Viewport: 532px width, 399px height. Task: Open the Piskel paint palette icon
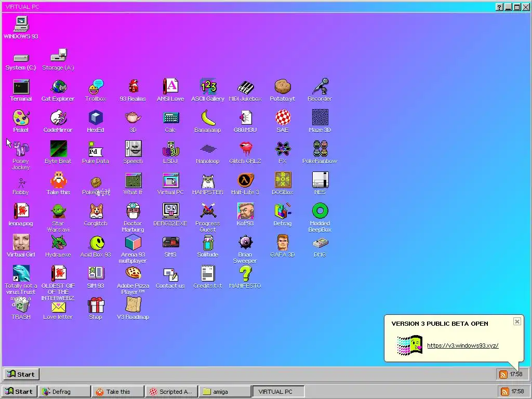coord(21,121)
